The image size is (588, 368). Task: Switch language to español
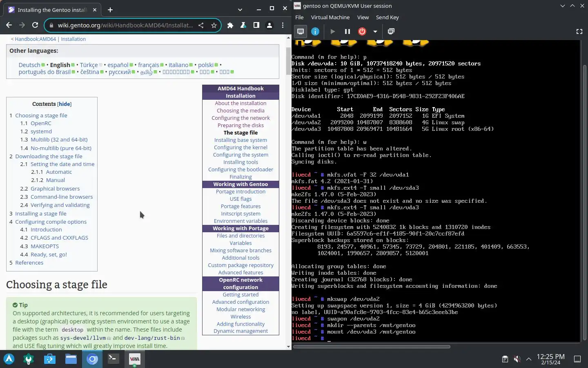click(x=118, y=65)
